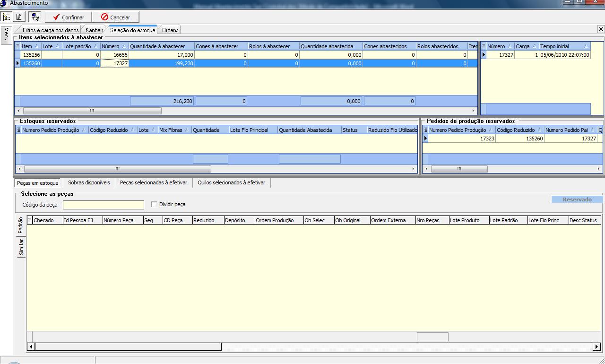Click the networked computers toolbar icon
The width and height of the screenshot is (605, 364).
coord(35,17)
